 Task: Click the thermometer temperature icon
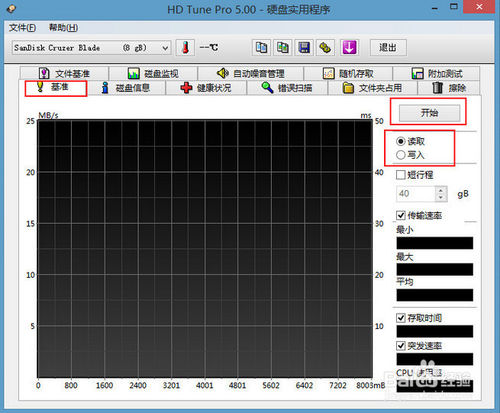185,48
